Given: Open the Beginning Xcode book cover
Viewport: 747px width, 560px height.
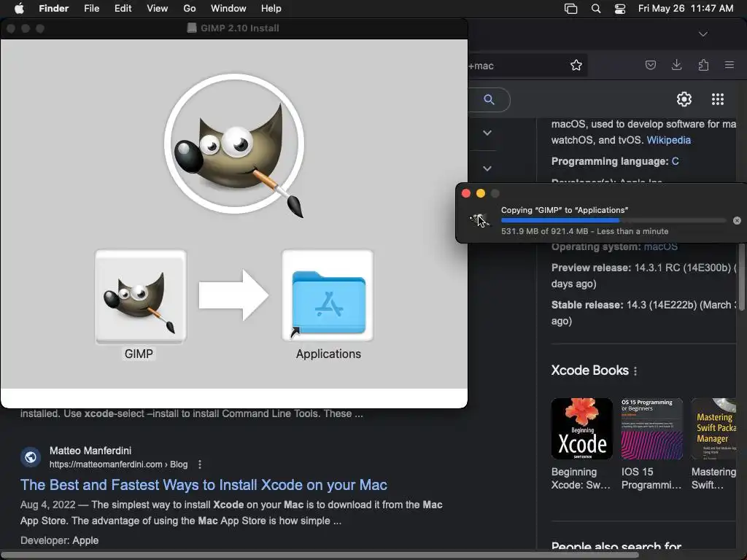Looking at the screenshot, I should click(x=581, y=429).
